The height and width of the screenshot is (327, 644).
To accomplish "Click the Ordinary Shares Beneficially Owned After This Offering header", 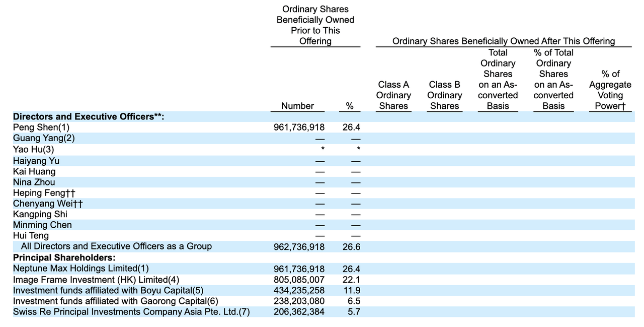I will 503,41.
